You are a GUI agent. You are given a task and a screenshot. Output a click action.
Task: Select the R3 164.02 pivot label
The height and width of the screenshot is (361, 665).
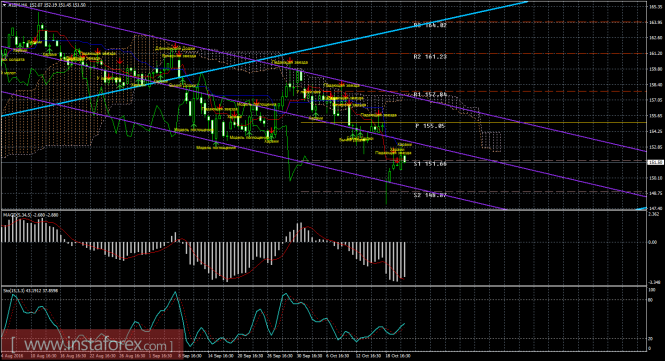[x=430, y=25]
